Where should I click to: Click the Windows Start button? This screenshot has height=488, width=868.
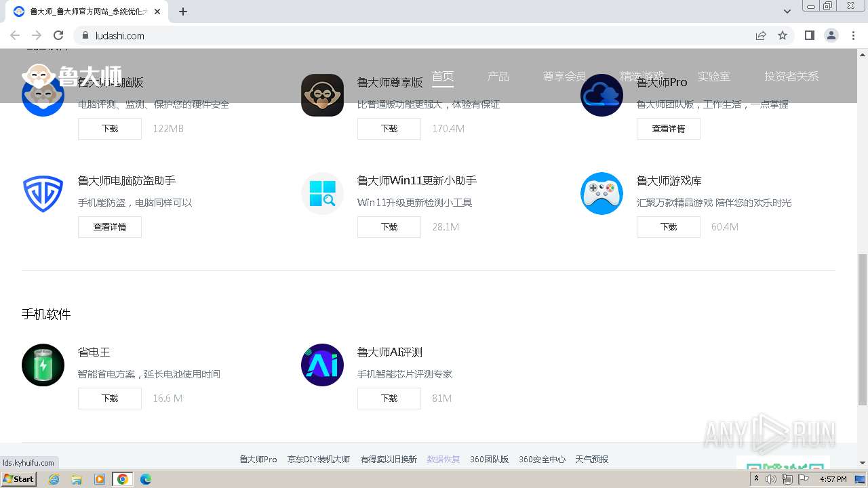click(18, 479)
